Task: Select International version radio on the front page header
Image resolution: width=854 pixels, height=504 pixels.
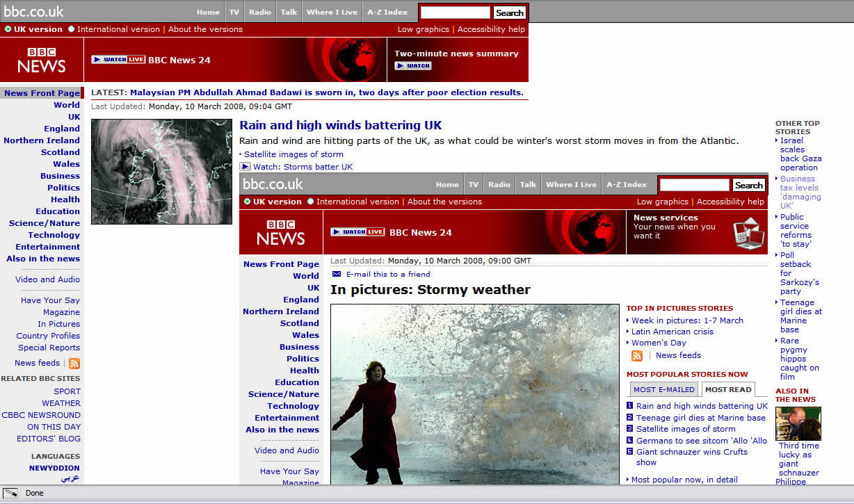Action: click(72, 29)
